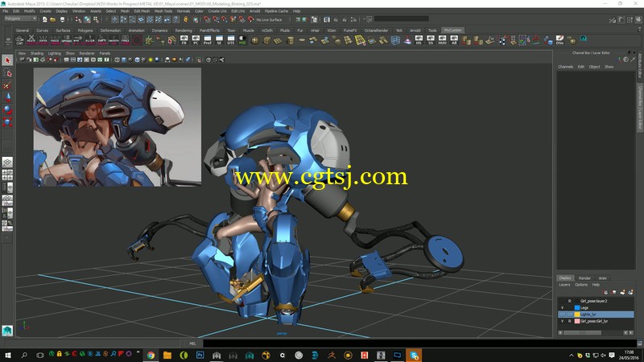
Task: Click the yellow lock selection icon
Action: click(x=186, y=19)
